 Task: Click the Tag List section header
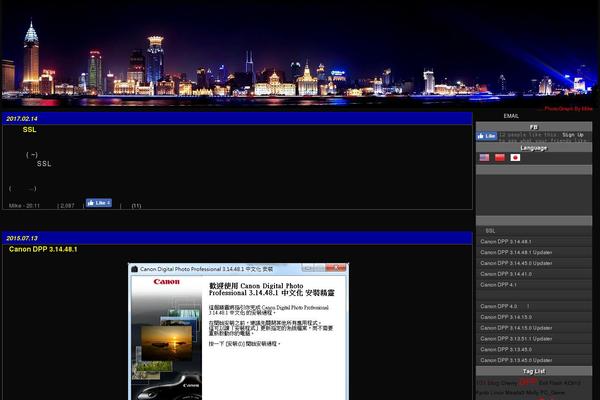(533, 371)
